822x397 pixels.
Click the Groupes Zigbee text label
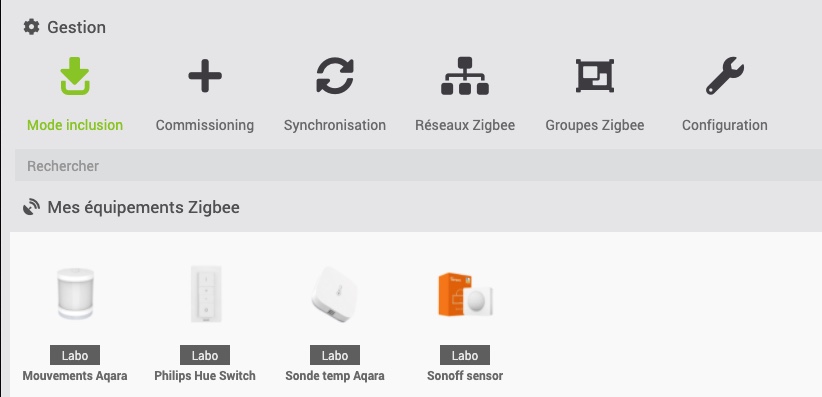[595, 125]
